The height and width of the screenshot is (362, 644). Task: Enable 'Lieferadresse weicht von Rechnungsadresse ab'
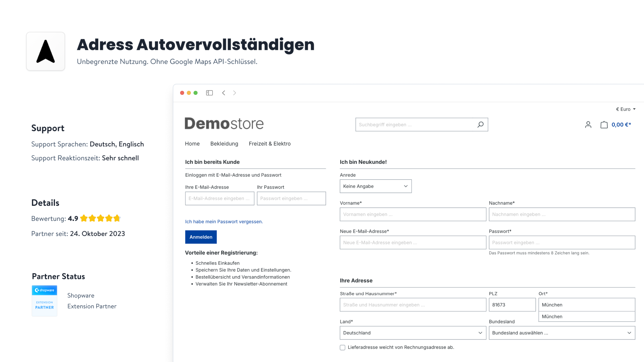(x=342, y=348)
